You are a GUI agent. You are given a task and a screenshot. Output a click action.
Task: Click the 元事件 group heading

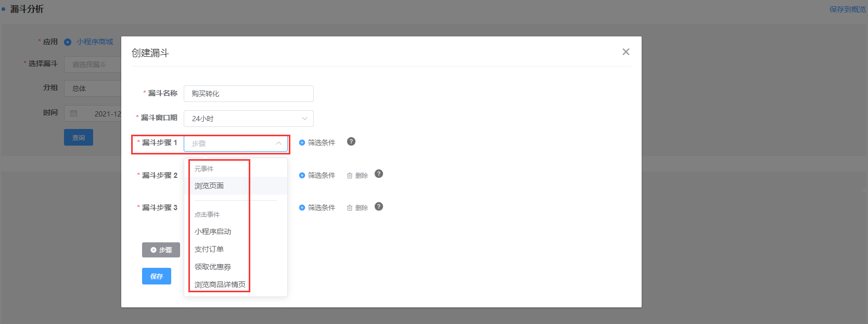click(204, 169)
